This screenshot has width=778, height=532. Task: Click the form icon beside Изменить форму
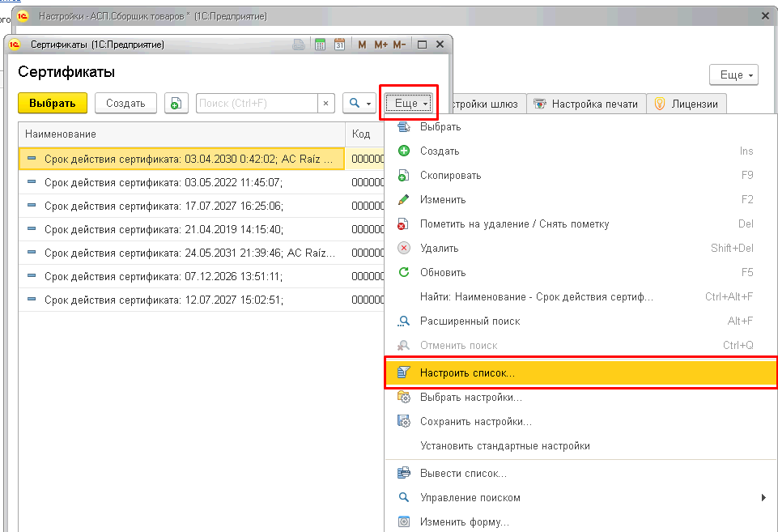pos(404,521)
